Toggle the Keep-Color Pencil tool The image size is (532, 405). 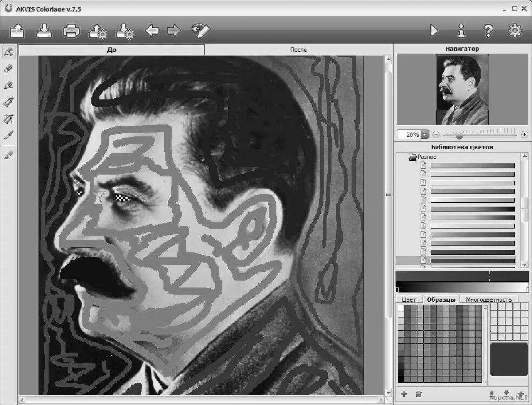click(x=8, y=85)
